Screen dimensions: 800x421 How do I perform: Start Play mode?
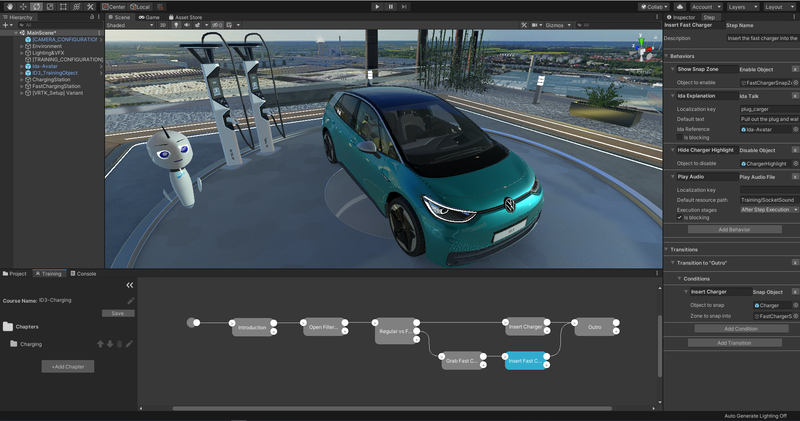tap(377, 7)
